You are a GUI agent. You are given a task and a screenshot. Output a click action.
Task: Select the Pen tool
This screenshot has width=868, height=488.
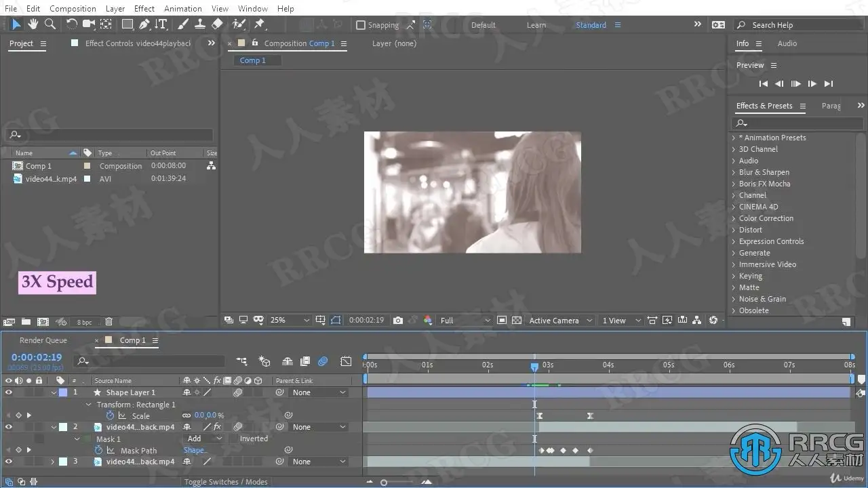coord(144,24)
